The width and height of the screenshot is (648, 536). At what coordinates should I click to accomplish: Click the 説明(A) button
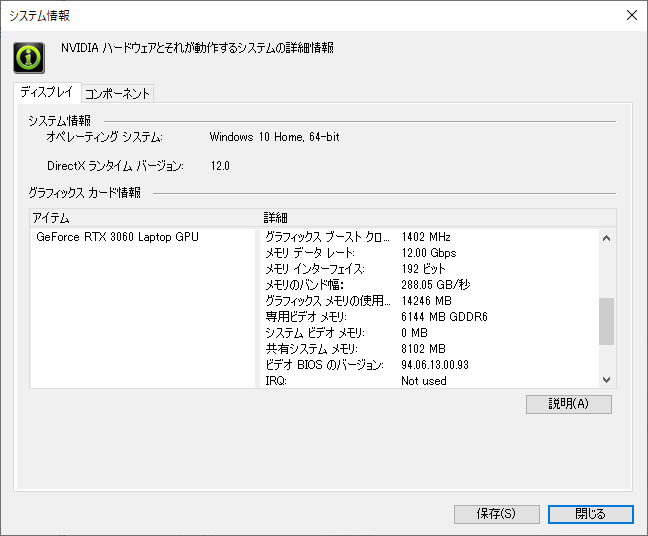(x=569, y=404)
